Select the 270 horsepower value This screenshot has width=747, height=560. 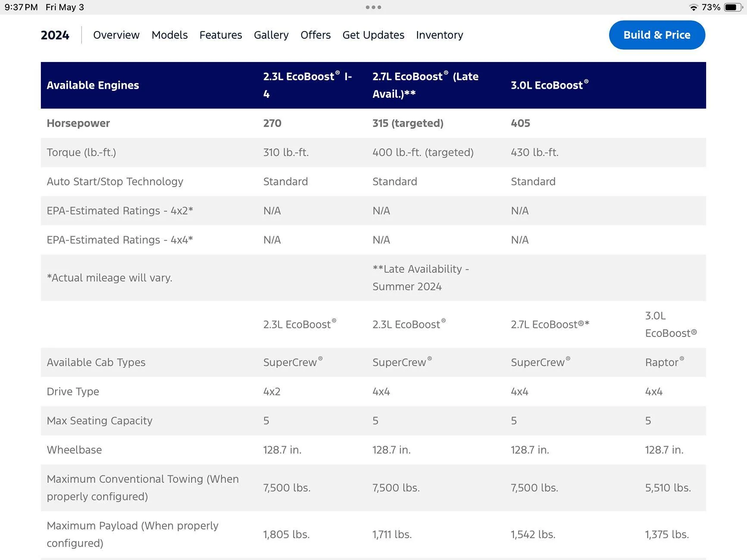coord(272,123)
